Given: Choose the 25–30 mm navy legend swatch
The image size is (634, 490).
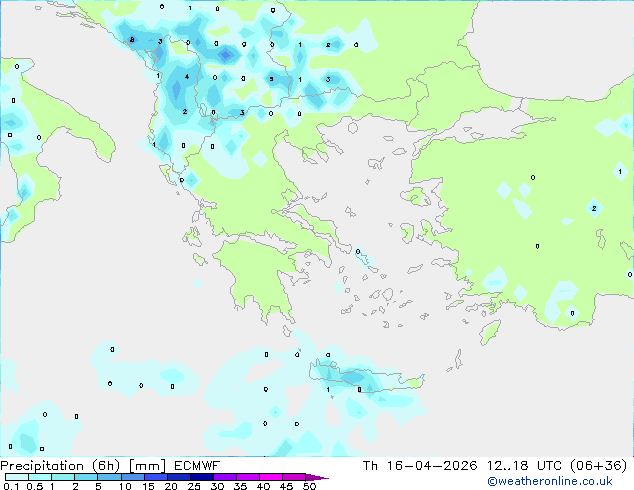Looking at the screenshot, I should (202, 477).
